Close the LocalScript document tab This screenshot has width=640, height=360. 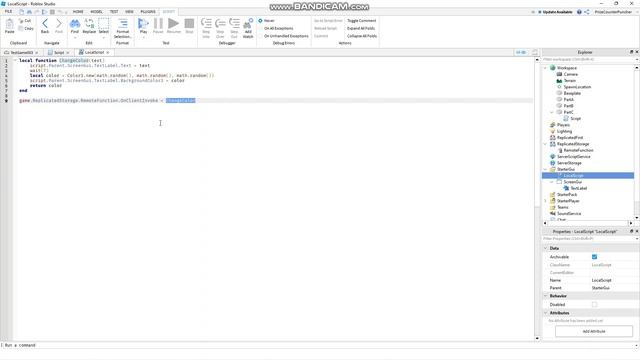pyautogui.click(x=108, y=53)
